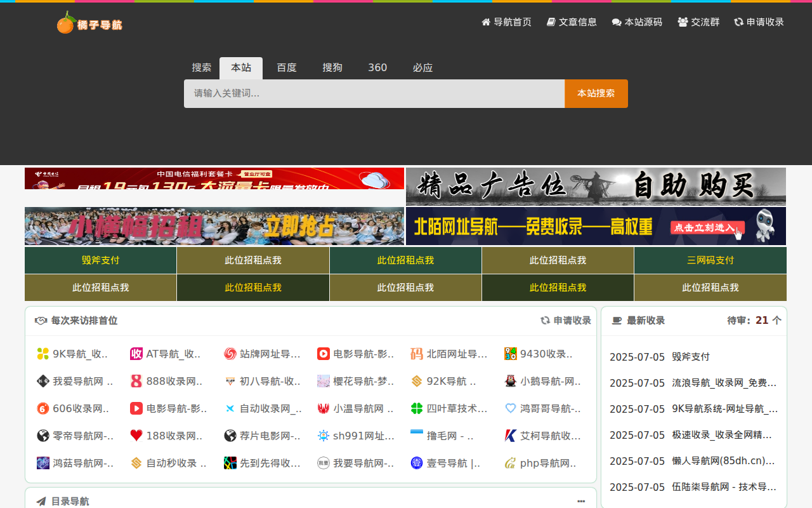Click the red heart icon for 188收录网
Viewport: 812px width, 508px height.
tap(136, 436)
